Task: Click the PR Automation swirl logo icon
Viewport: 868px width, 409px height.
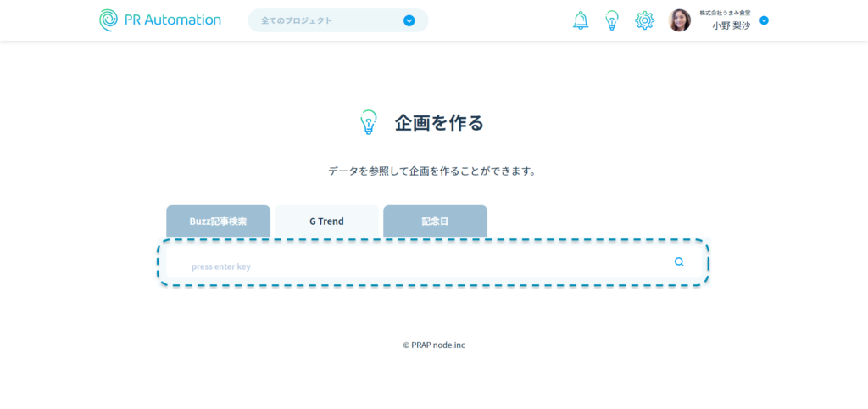Action: coord(109,20)
